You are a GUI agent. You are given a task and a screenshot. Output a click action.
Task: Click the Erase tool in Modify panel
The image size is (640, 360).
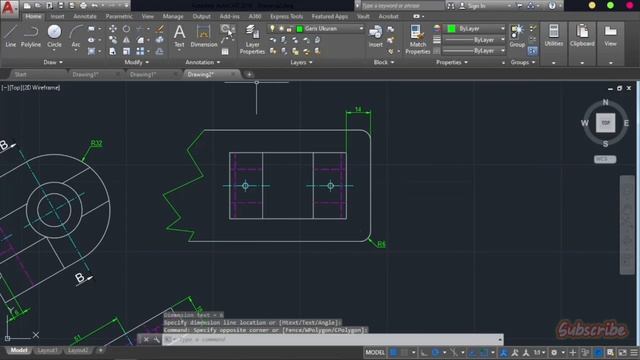click(160, 29)
